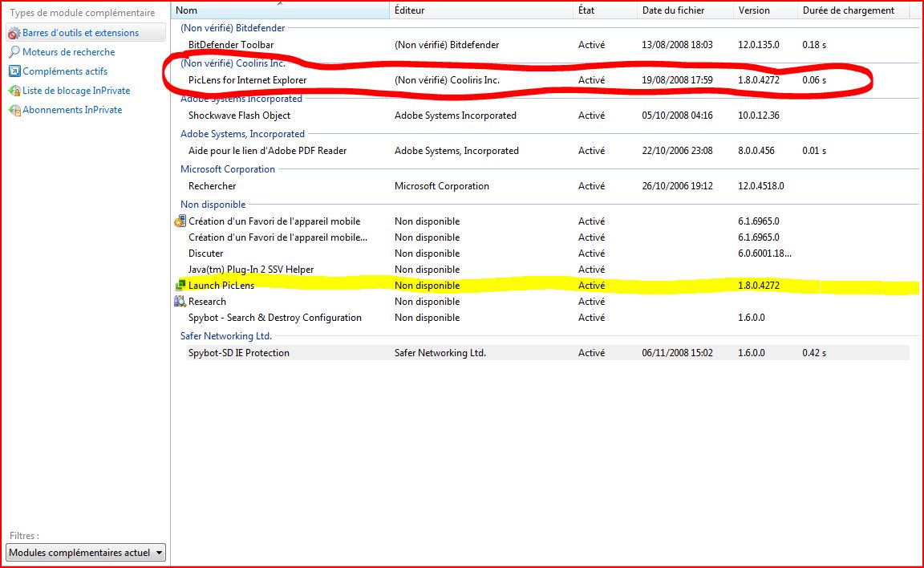Click file date 26/10/2006 19:12
This screenshot has width=924, height=568.
tap(677, 186)
